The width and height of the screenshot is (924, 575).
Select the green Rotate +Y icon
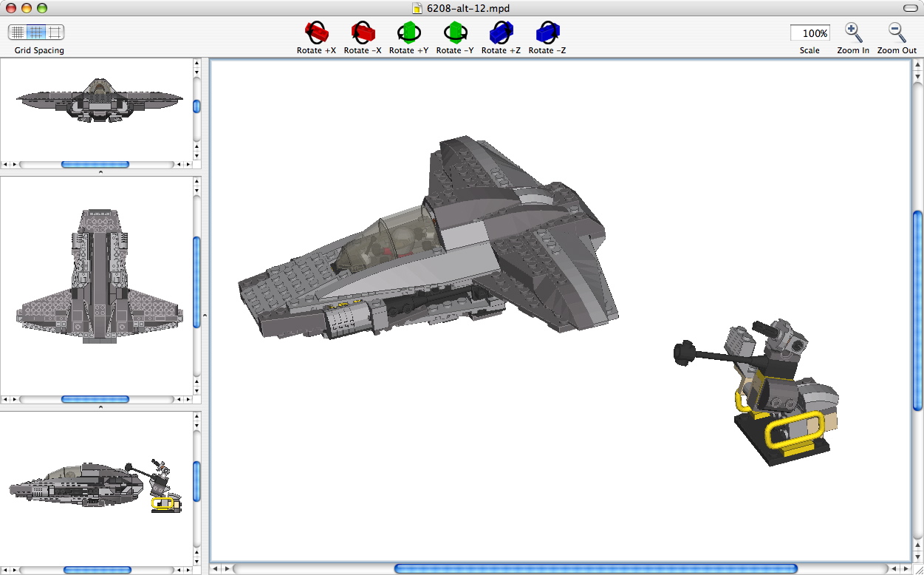408,33
